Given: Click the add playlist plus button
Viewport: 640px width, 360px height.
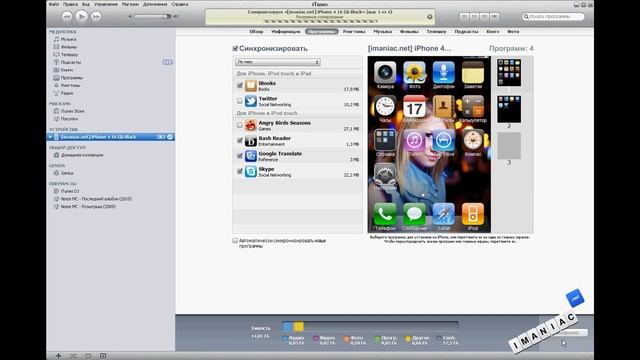Looking at the screenshot, I should click(x=58, y=356).
